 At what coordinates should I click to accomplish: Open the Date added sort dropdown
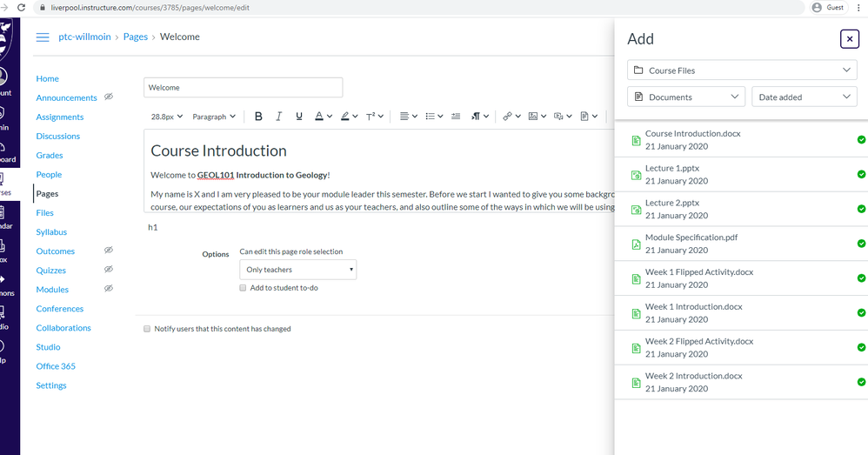pyautogui.click(x=804, y=97)
